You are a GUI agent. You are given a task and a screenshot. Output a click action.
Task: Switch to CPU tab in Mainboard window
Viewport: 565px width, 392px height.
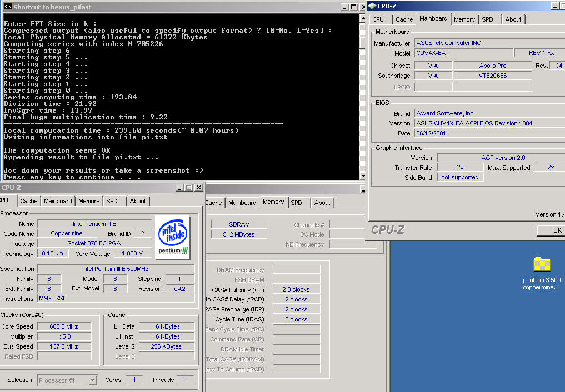point(378,19)
